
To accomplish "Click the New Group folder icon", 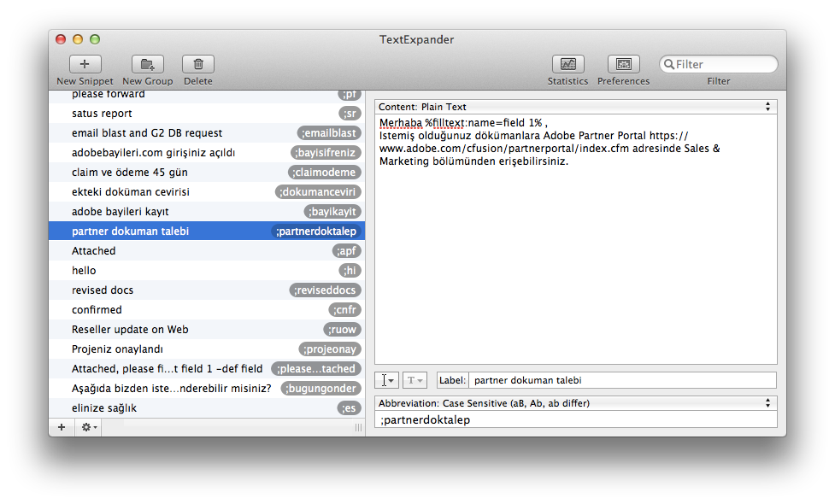I will (148, 64).
